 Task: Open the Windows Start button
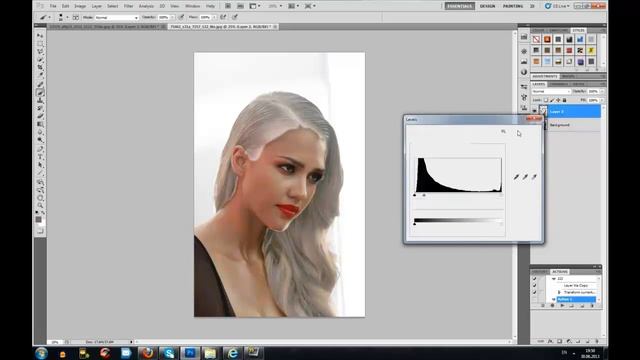click(41, 353)
